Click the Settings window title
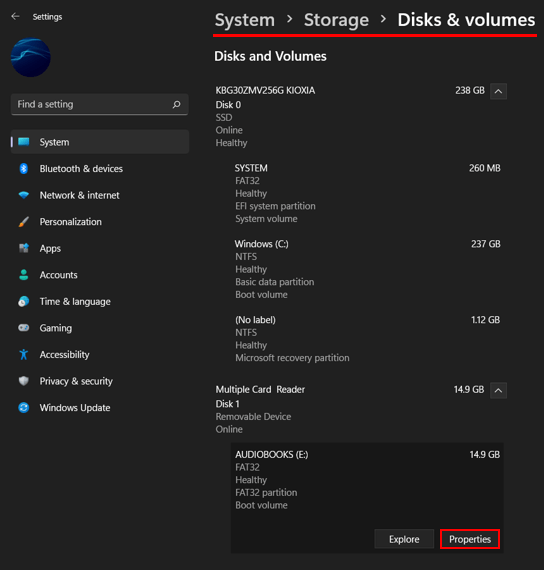The image size is (544, 570). [47, 17]
